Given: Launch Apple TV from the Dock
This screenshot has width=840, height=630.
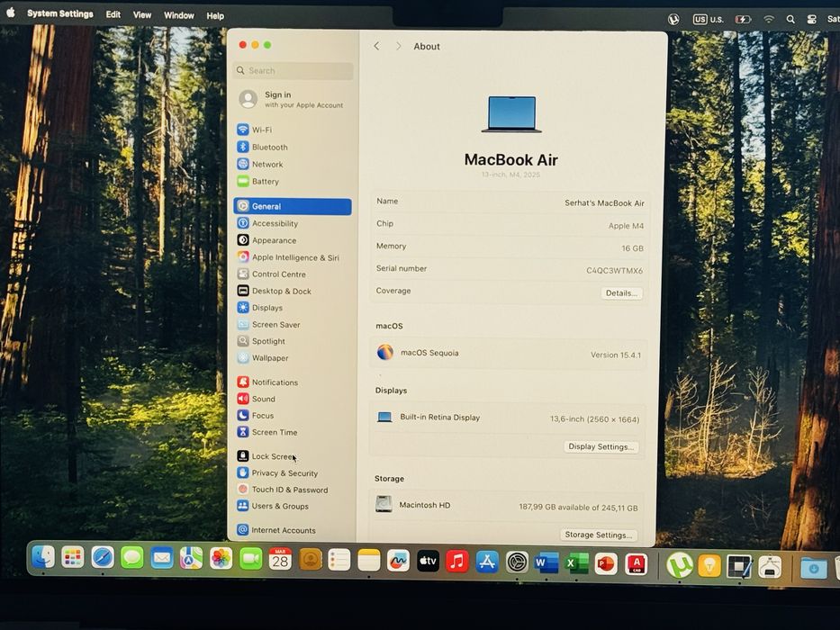Looking at the screenshot, I should coord(428,562).
